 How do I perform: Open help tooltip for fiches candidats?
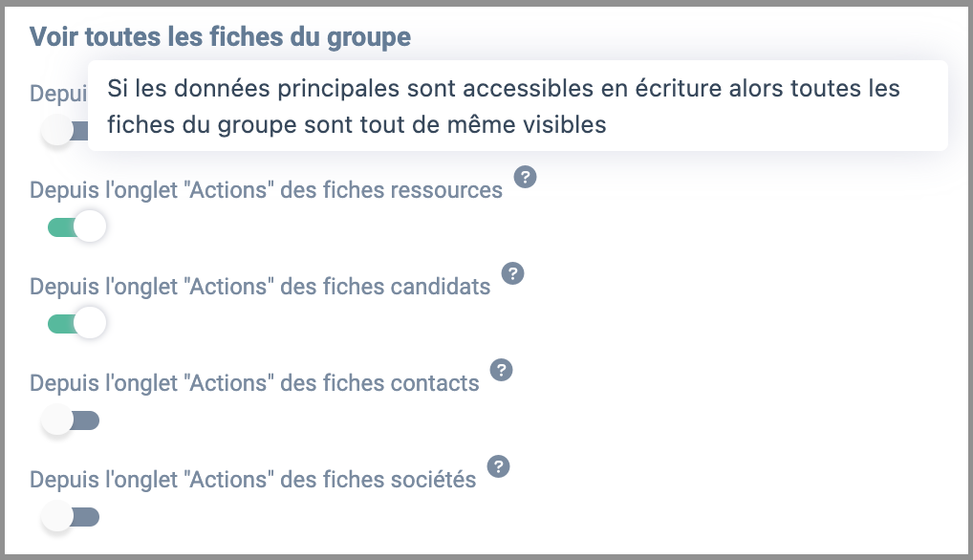tap(512, 273)
